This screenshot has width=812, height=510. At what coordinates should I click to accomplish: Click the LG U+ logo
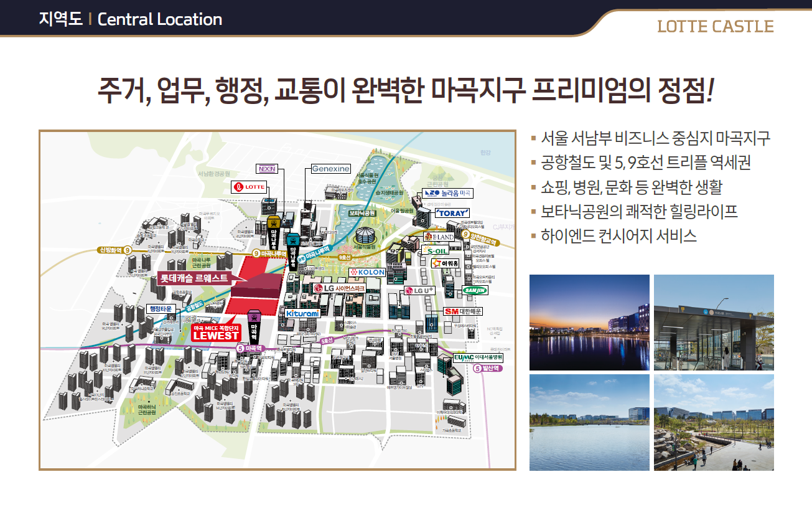(x=419, y=290)
